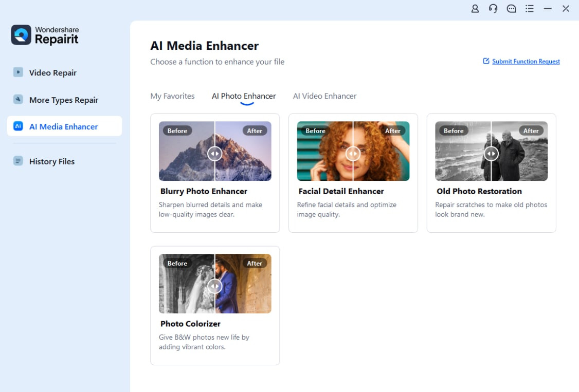Close the Repairit window
The height and width of the screenshot is (392, 579).
coord(566,9)
